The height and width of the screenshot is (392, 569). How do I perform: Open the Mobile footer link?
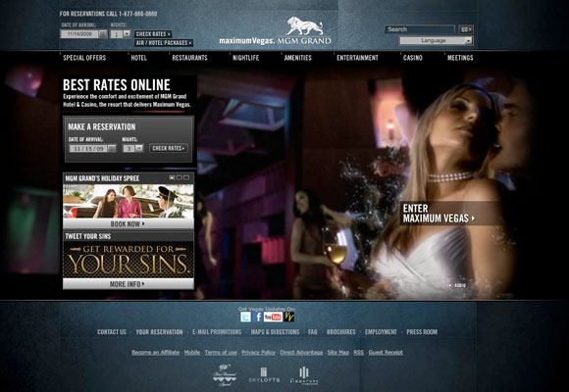click(192, 352)
